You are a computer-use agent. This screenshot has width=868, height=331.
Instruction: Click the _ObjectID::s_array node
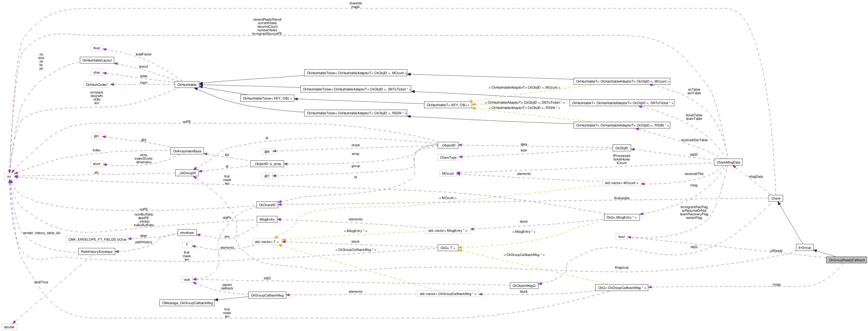pos(267,164)
